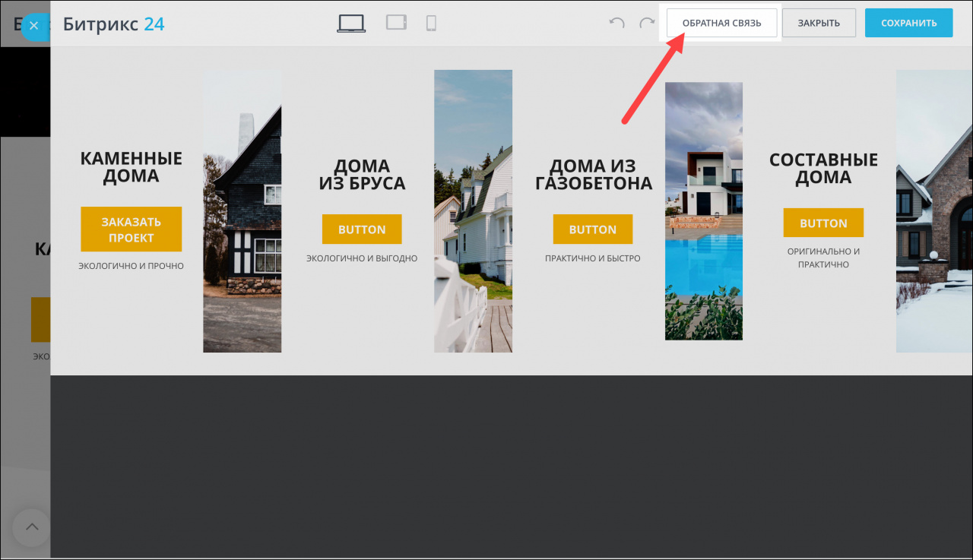The image size is (973, 560).
Task: Undo the last change arrow
Action: click(616, 24)
